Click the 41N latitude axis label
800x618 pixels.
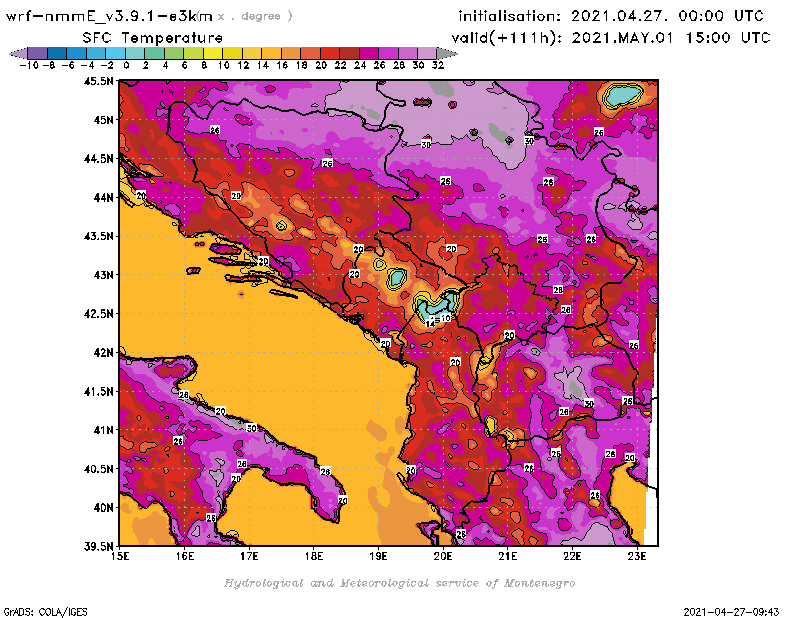tap(103, 430)
